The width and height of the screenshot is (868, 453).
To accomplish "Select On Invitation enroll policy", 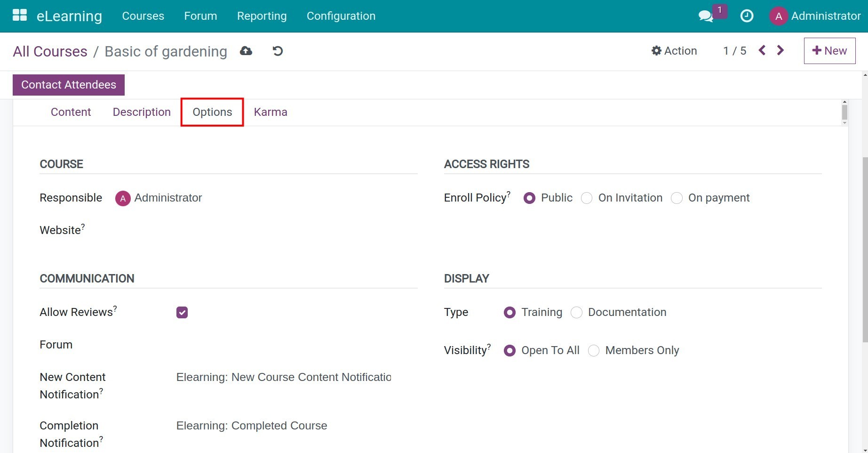I will click(587, 198).
